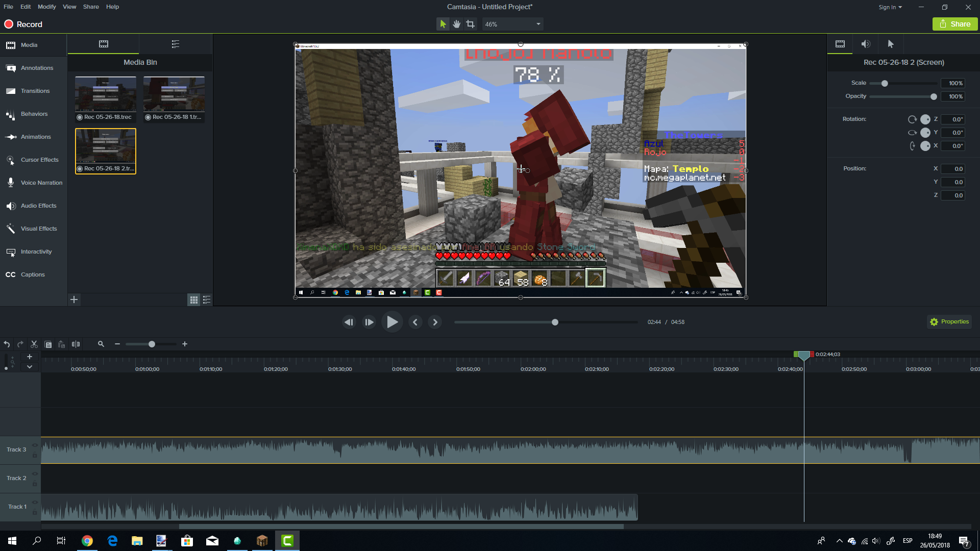Screen dimensions: 980x551
Task: Open the Annotations panel
Action: (x=33, y=68)
